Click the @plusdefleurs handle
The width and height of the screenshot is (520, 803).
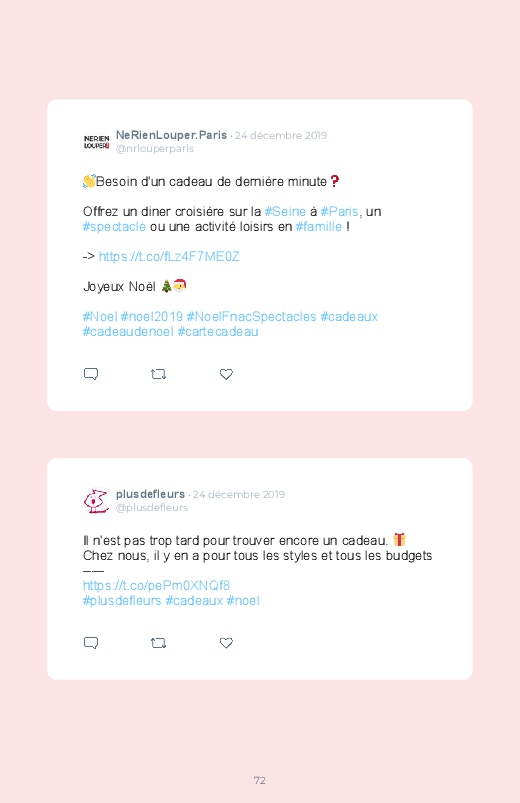(x=152, y=508)
